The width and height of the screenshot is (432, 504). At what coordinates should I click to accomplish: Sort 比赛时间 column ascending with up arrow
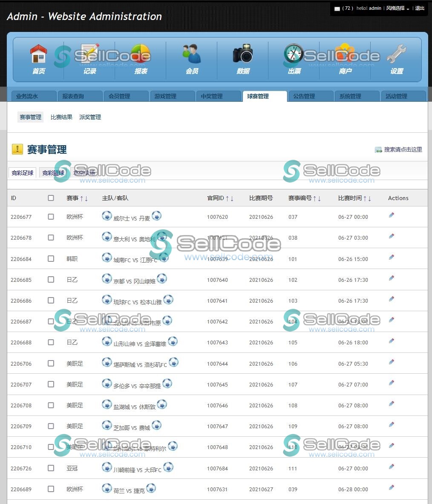point(365,199)
